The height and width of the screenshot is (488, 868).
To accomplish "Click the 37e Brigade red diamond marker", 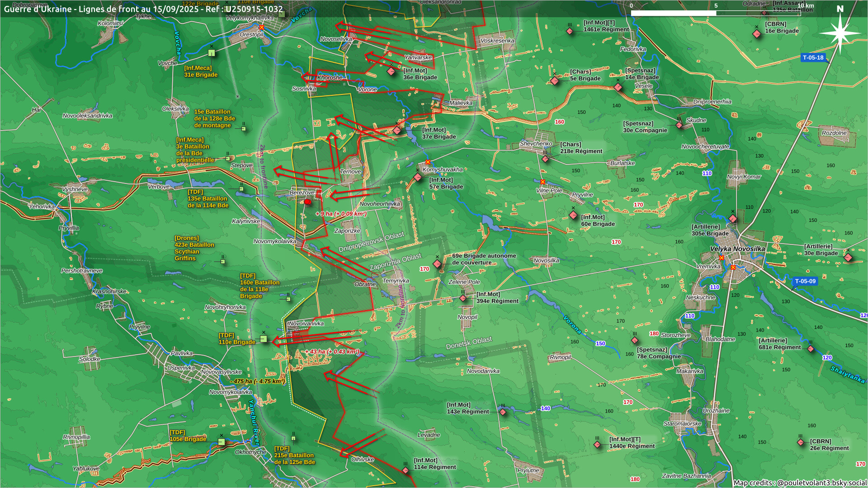I will click(397, 131).
